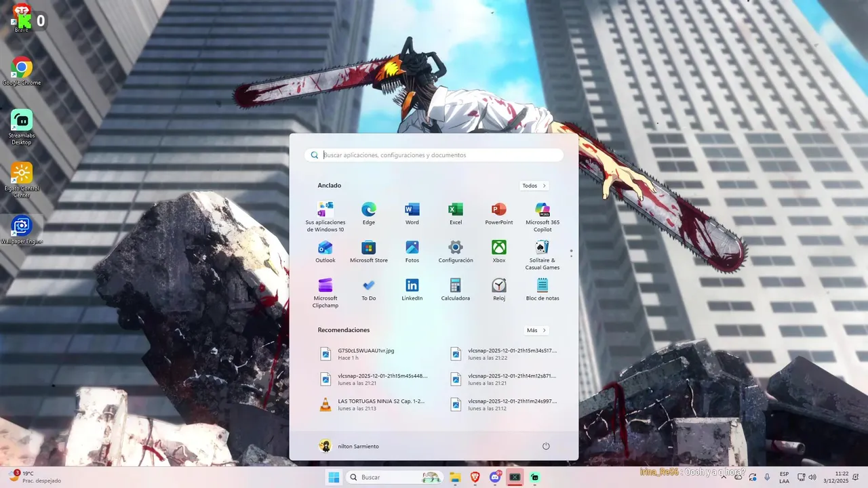Click the ESP LAA language indicator

pyautogui.click(x=784, y=477)
